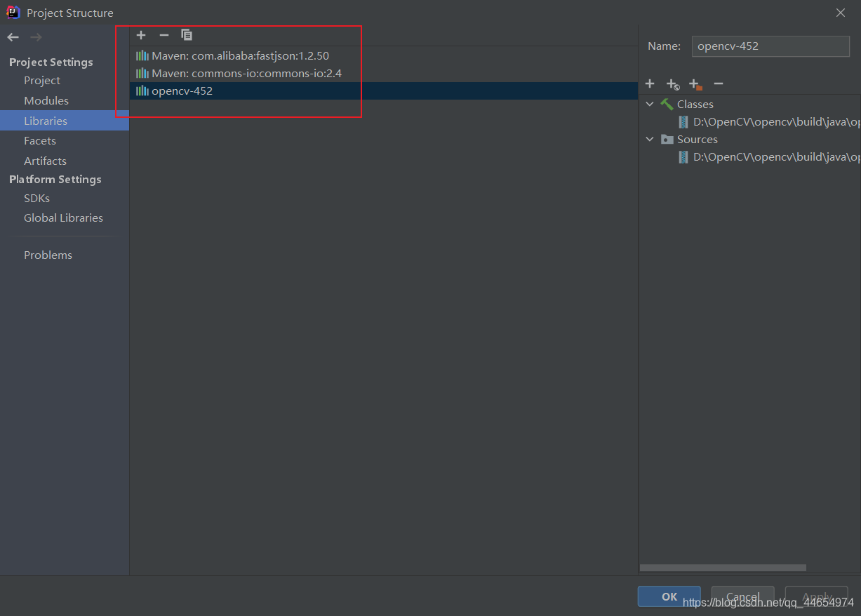Image resolution: width=861 pixels, height=616 pixels.
Task: Open Global Libraries settings
Action: (63, 218)
